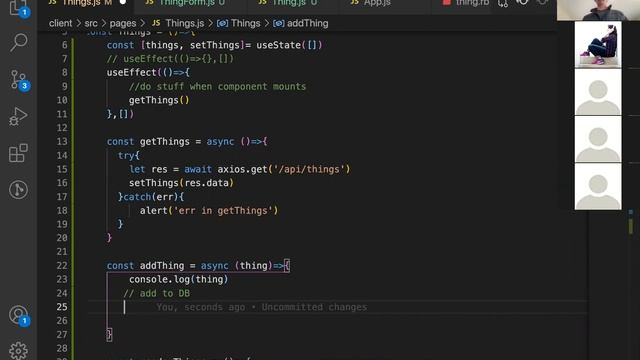The height and width of the screenshot is (360, 640).
Task: Click the '// add to DB' comment
Action: click(156, 293)
